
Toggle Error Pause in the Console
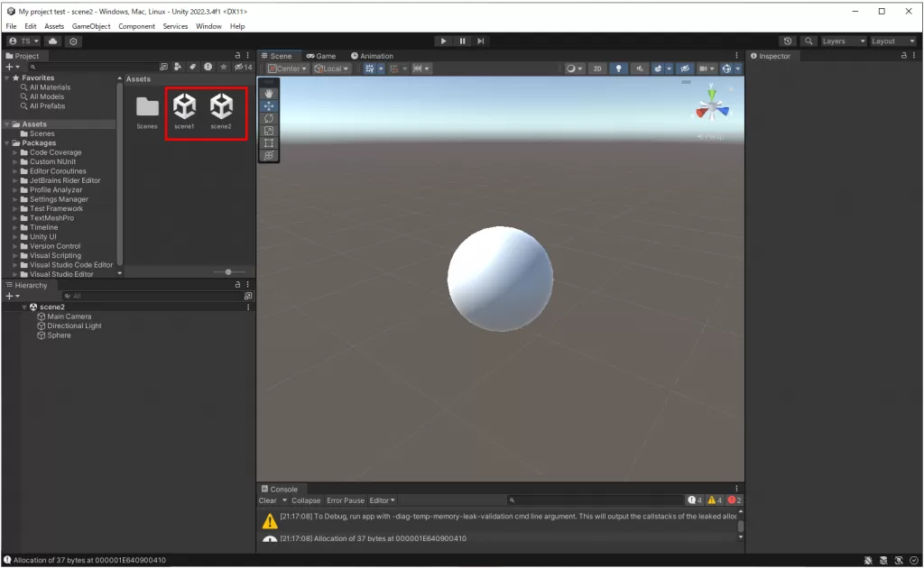click(x=346, y=500)
